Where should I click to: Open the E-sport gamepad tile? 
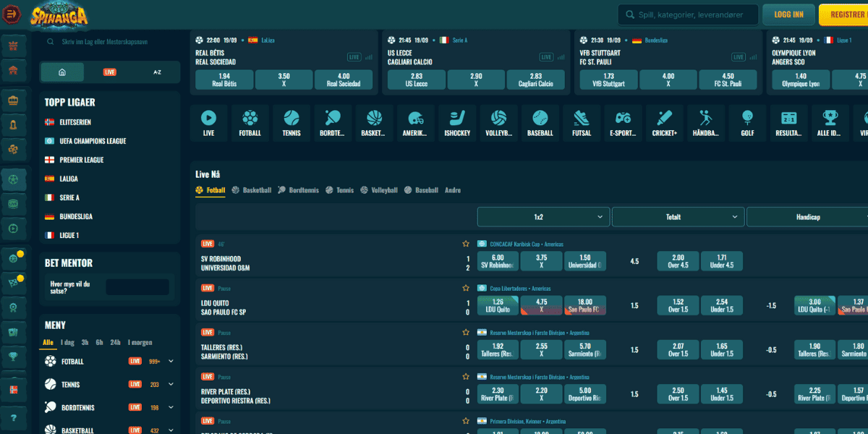[x=623, y=123]
